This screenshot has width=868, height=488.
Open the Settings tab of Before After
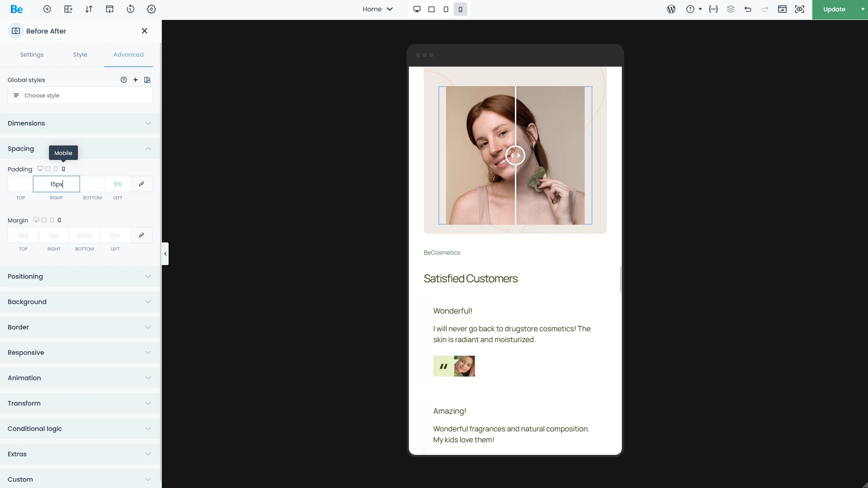32,54
